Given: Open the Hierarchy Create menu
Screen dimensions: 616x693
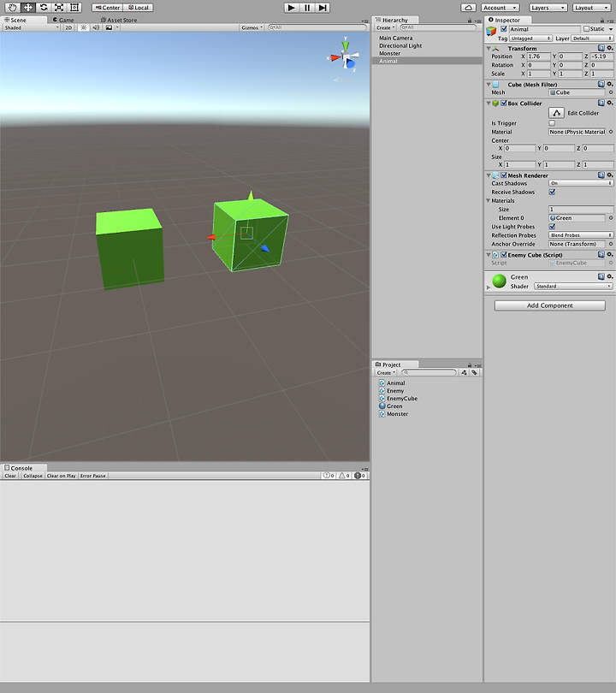Looking at the screenshot, I should [x=385, y=27].
